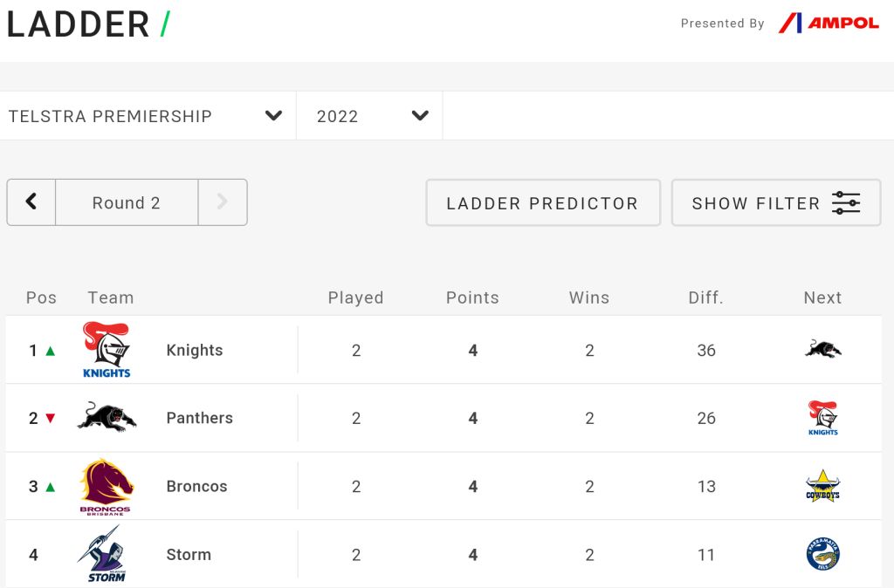Sort by the Points column header
Screen dimensions: 894x588
472,297
